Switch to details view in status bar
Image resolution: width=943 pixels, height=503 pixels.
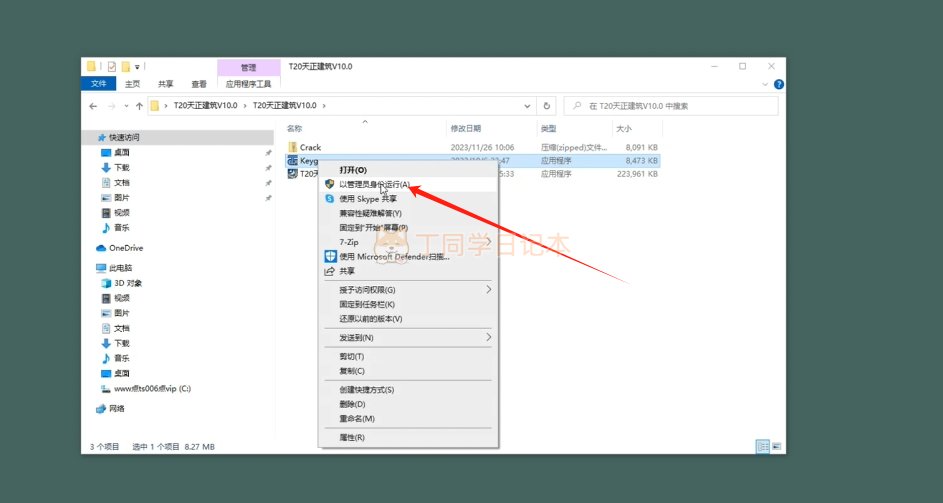[762, 446]
